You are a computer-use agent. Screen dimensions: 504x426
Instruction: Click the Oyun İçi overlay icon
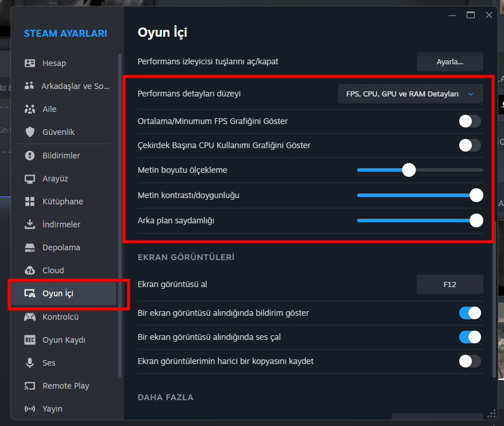pos(30,293)
